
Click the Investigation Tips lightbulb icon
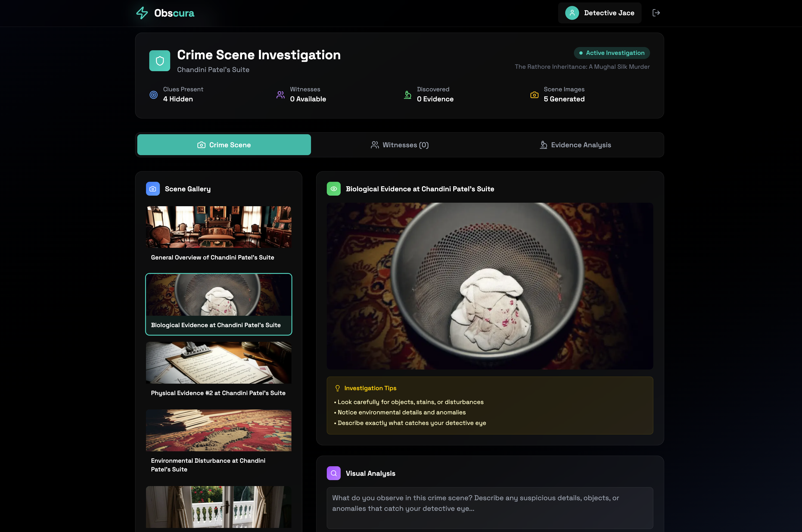pyautogui.click(x=337, y=388)
